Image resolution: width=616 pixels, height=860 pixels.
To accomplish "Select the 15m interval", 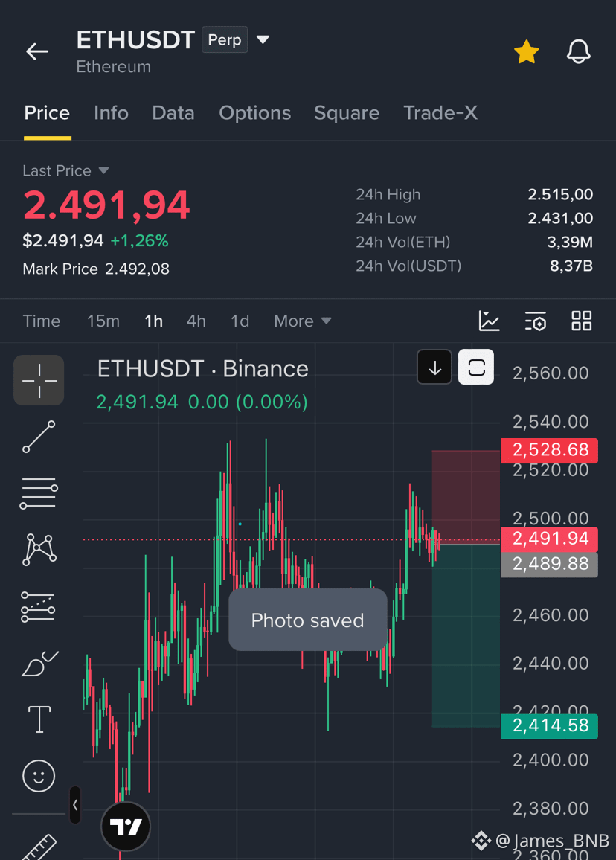I will coord(103,321).
